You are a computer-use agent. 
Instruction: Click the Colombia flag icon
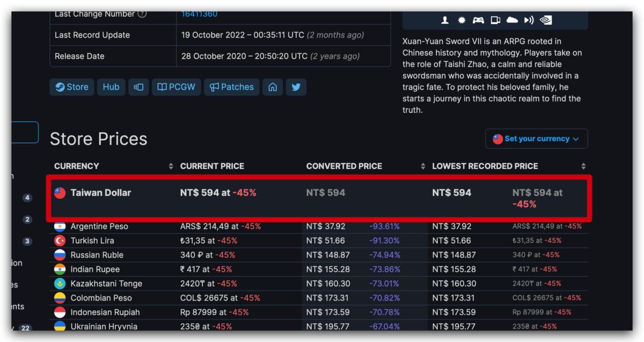tap(60, 297)
